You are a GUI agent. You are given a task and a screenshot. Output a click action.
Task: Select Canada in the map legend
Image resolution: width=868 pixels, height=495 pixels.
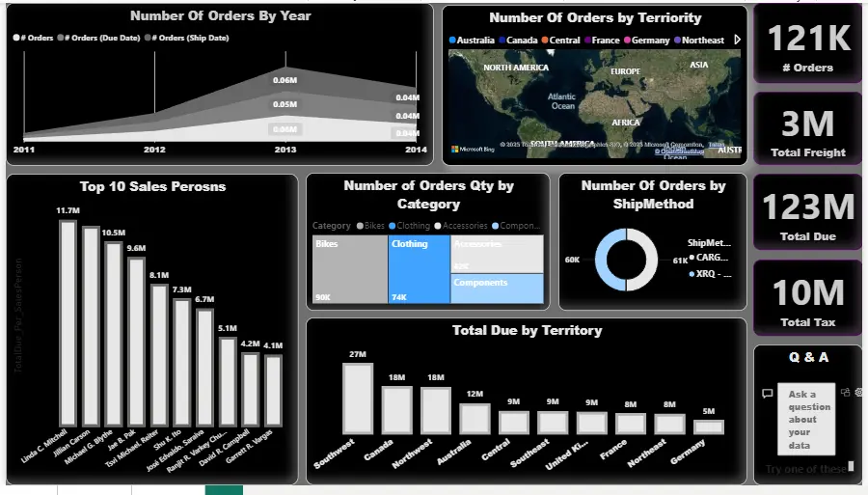coord(518,41)
